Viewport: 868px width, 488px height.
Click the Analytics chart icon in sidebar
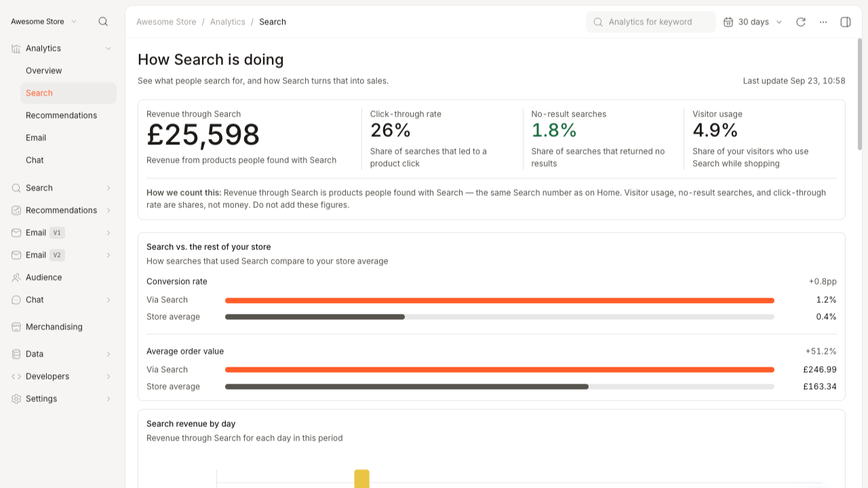(x=16, y=48)
